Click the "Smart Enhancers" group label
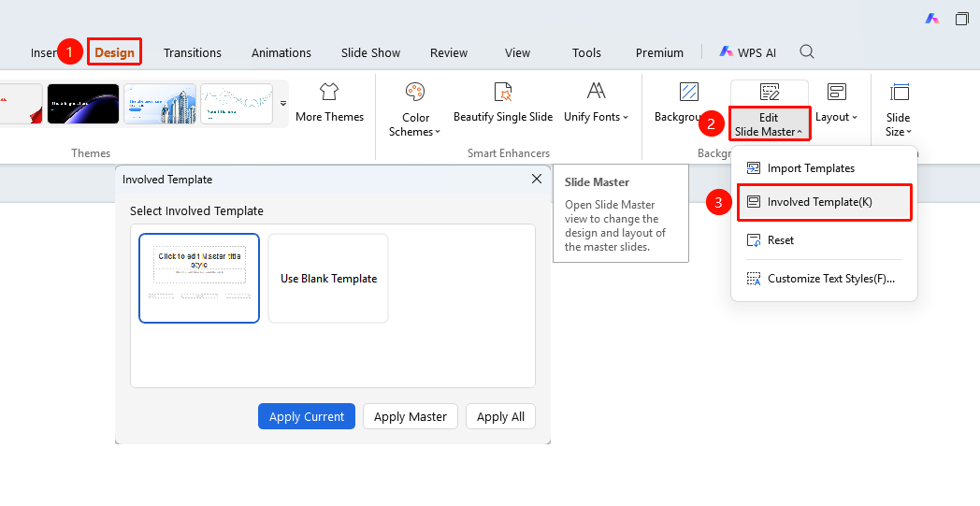Screen dimensions: 980x506 pyautogui.click(x=509, y=153)
